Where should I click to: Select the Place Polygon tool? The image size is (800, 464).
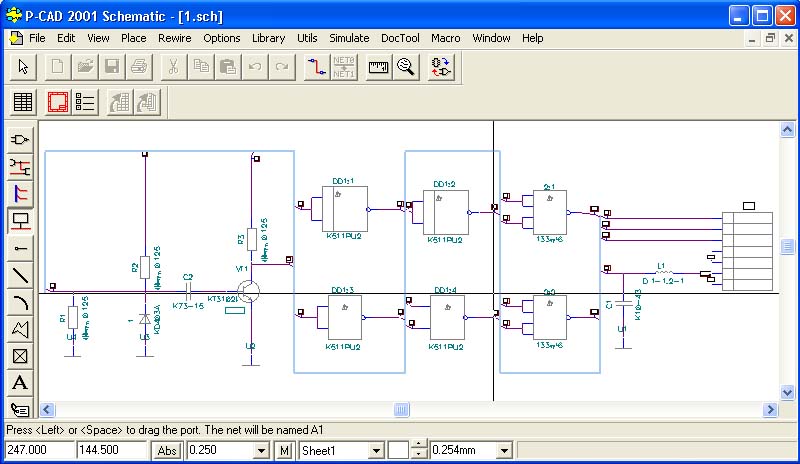click(x=20, y=329)
